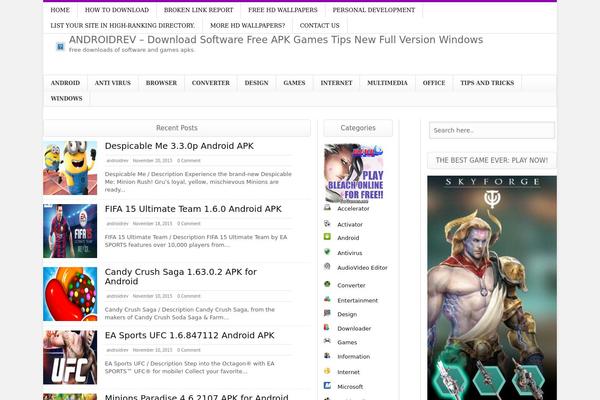600x400 pixels.
Task: Click the Play Bleach Online ad banner
Action: [x=354, y=173]
